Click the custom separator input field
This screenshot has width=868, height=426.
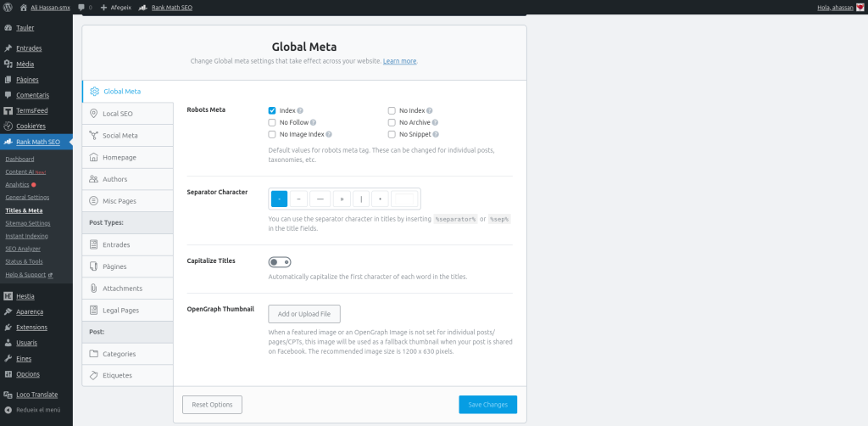tap(404, 199)
